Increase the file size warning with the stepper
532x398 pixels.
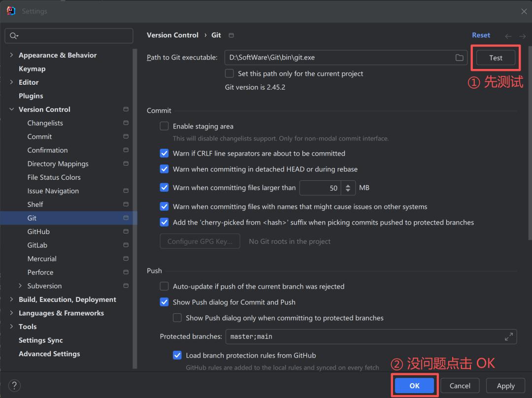pyautogui.click(x=347, y=185)
